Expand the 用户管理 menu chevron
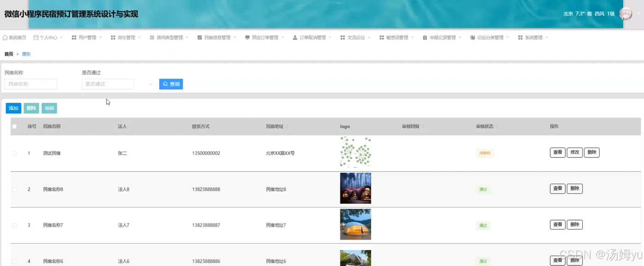This screenshot has width=644, height=266. (x=101, y=38)
